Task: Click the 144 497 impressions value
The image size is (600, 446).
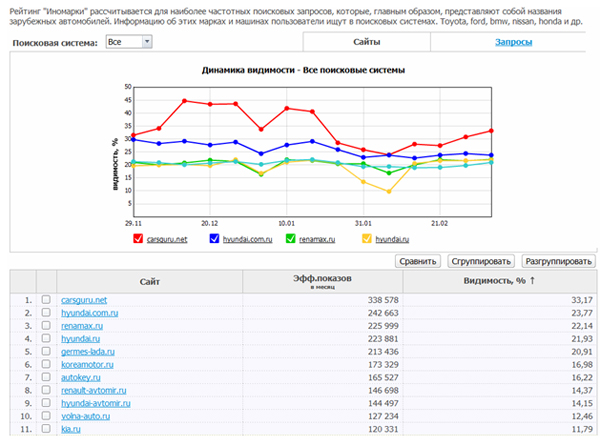Action: pyautogui.click(x=383, y=404)
